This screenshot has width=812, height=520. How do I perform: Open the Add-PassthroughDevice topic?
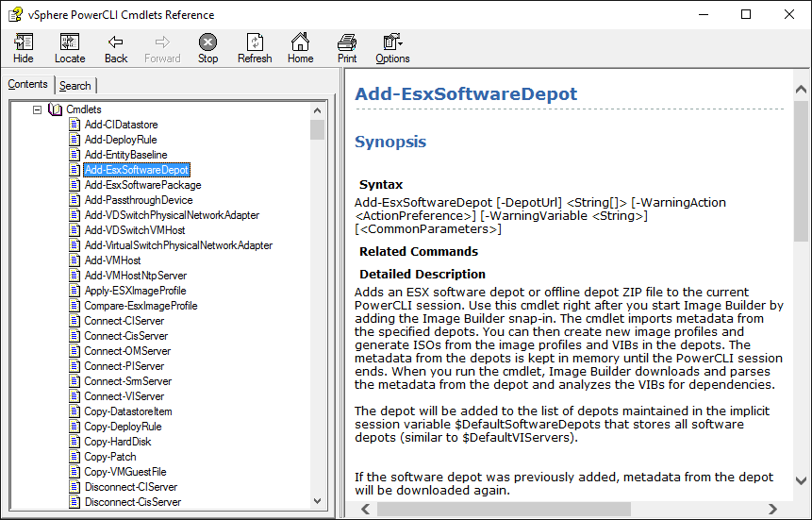[139, 200]
